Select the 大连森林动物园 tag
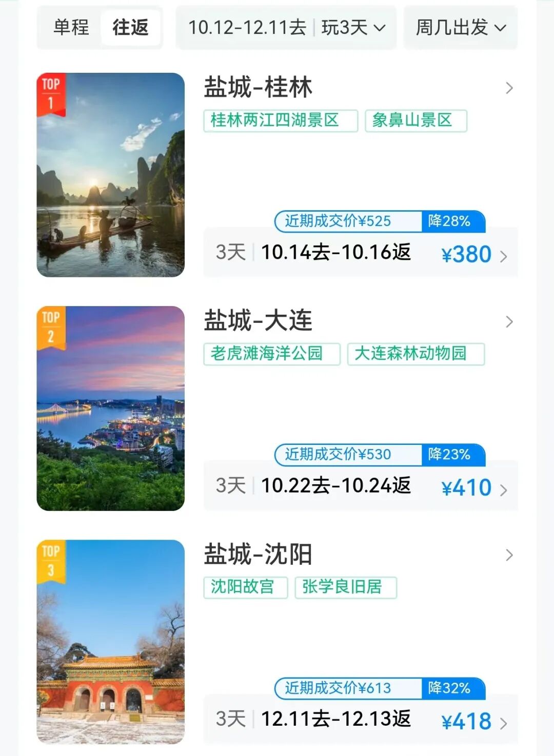 415,354
